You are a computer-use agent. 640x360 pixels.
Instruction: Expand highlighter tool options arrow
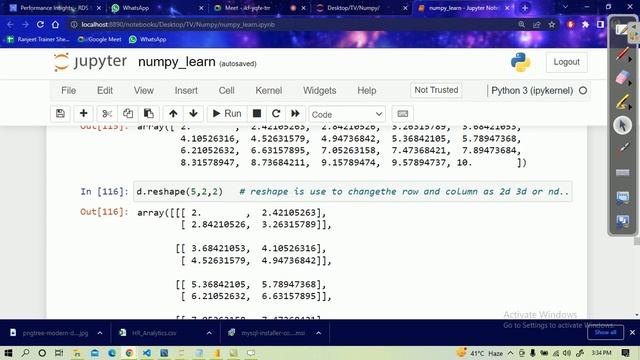coord(630,107)
